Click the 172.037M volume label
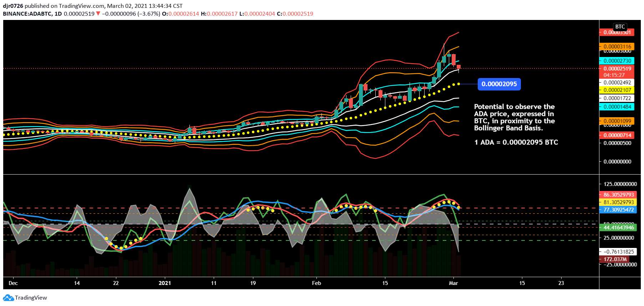The height and width of the screenshot is (306, 644). coord(615,259)
